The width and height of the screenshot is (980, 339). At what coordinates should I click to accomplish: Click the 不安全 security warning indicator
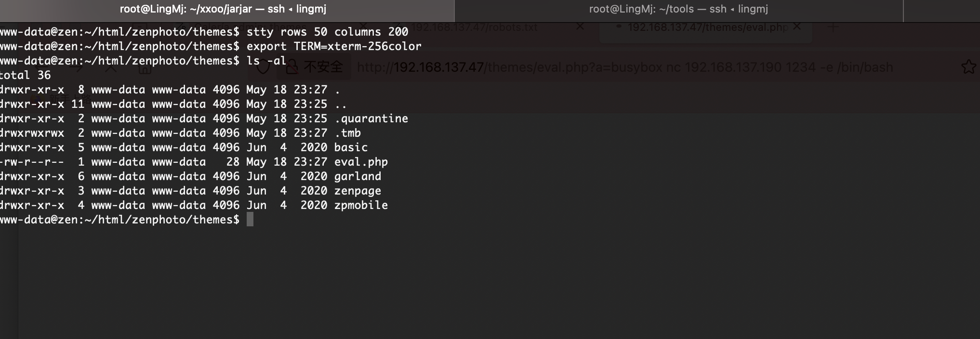pos(315,67)
